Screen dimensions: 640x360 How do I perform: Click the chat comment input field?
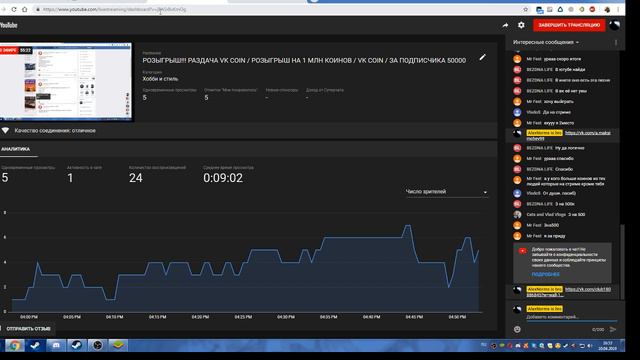point(571,317)
